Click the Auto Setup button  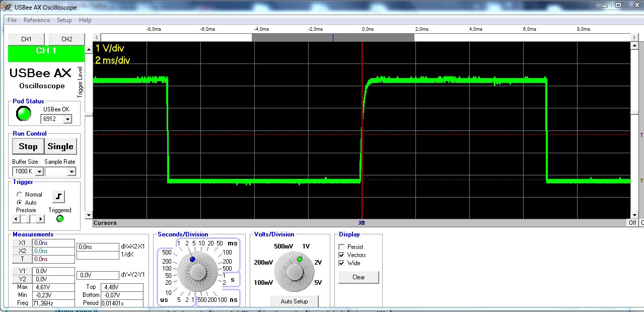coord(294,301)
